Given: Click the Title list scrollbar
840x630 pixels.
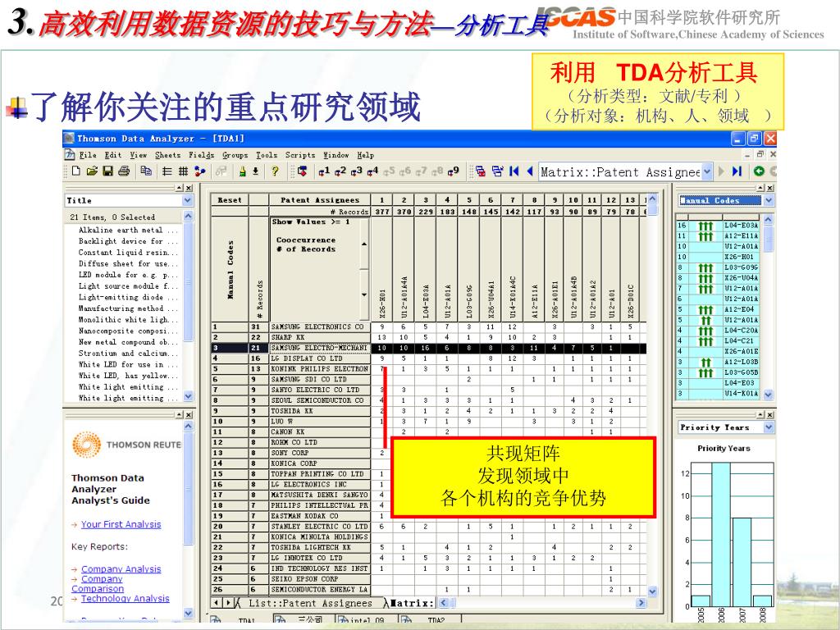Looking at the screenshot, I should click(x=189, y=306).
